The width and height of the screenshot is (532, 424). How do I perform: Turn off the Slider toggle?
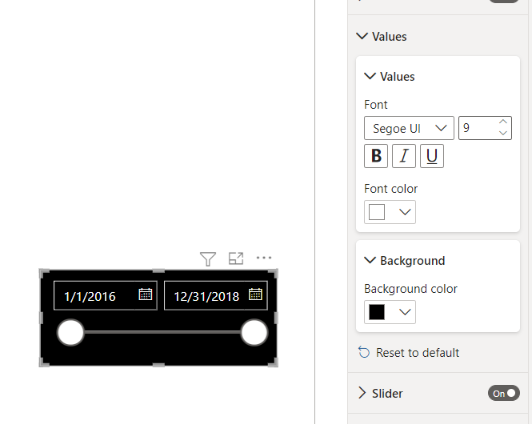pos(504,393)
